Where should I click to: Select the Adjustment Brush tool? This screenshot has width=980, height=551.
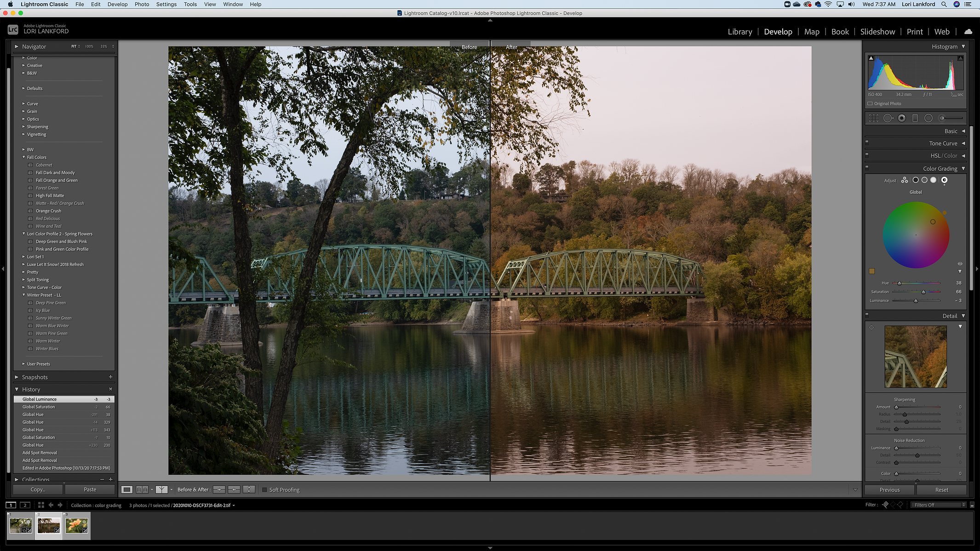point(951,118)
